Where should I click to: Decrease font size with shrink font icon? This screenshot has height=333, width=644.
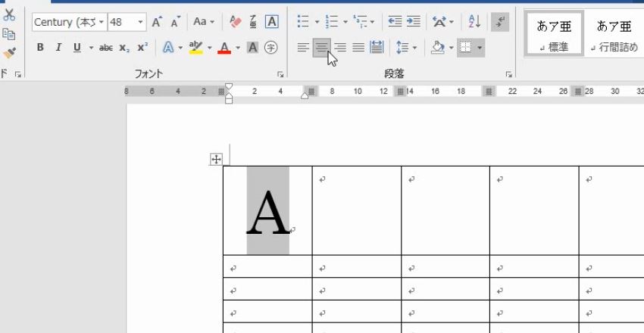pos(176,22)
